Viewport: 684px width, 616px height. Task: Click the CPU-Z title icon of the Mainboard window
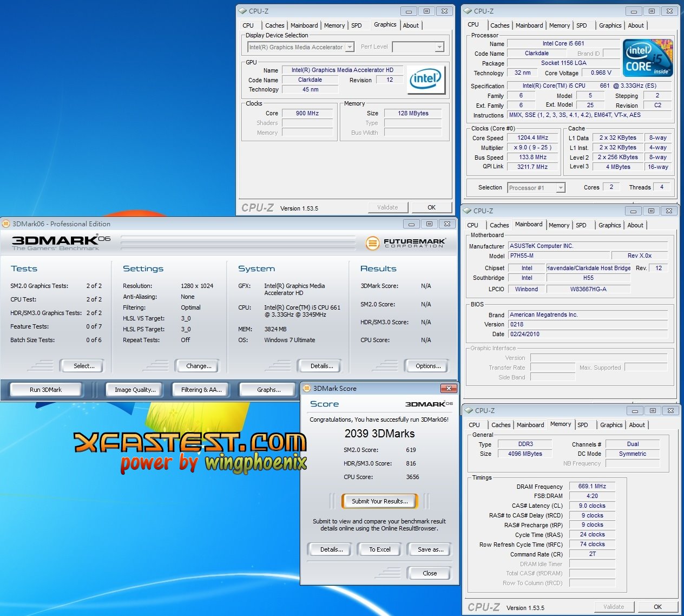click(467, 211)
